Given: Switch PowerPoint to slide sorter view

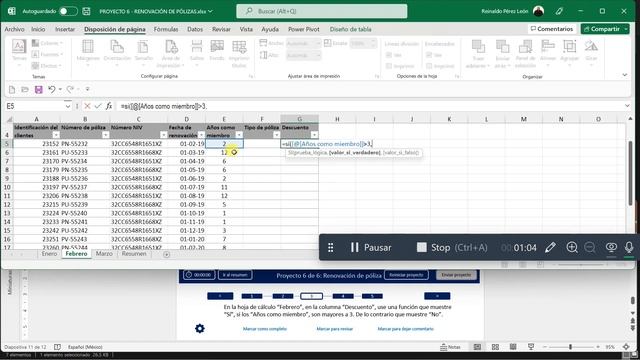Looking at the screenshot, I should click(x=495, y=347).
